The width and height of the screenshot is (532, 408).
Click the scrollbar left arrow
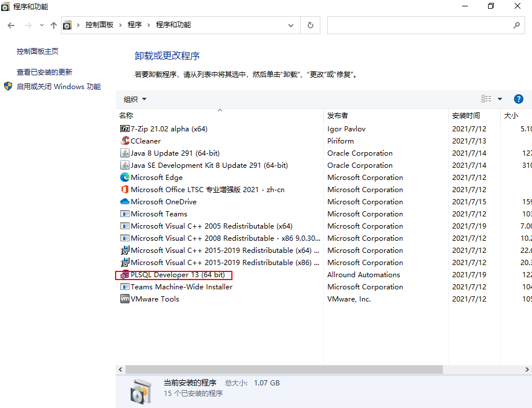120,369
